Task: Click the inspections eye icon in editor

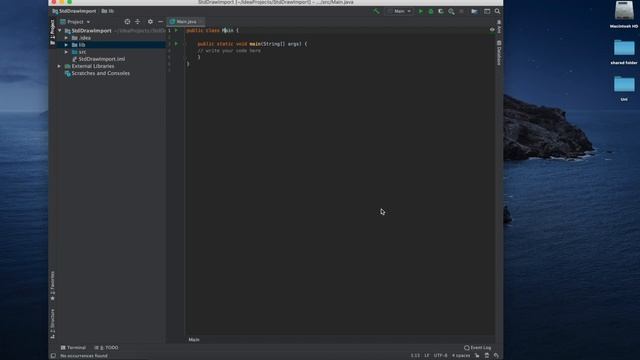Action: coord(492,30)
